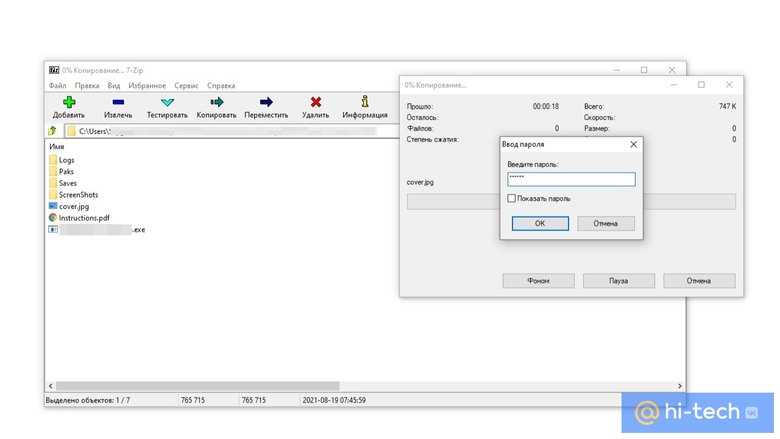Close the Ввод пароля dialog

pos(633,144)
